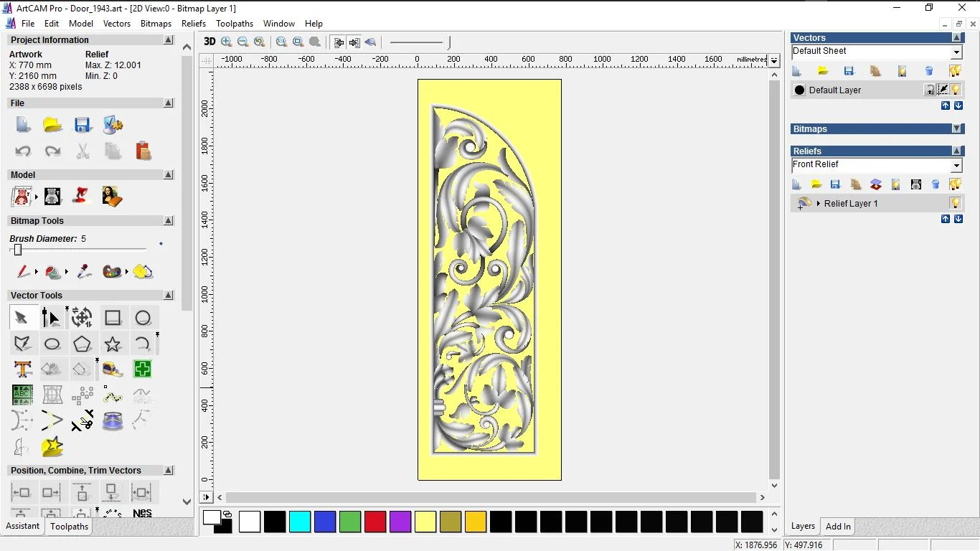Switch to the Add In tab
This screenshot has height=551, width=980.
pyautogui.click(x=838, y=527)
